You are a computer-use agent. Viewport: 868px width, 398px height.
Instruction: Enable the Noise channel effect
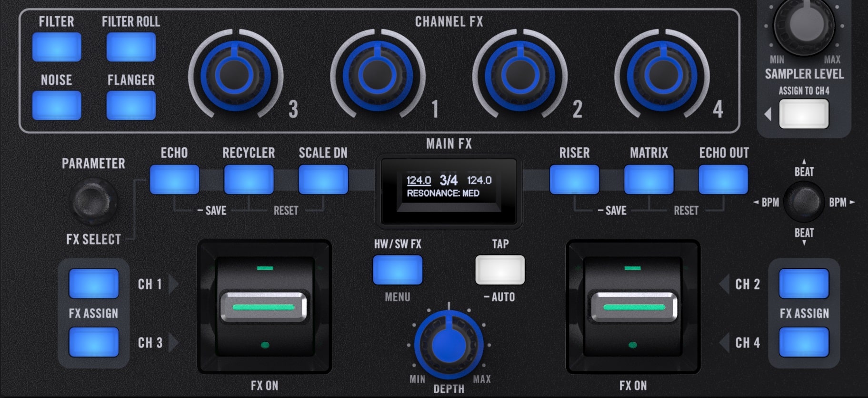(x=57, y=105)
